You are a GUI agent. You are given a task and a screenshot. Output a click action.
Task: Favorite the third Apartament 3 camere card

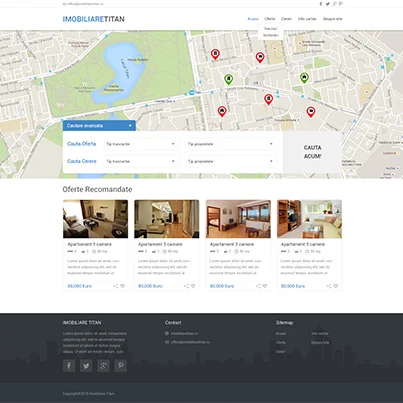[x=265, y=286]
